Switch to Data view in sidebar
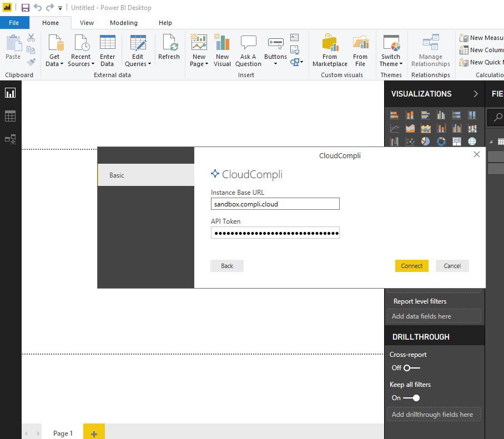The image size is (504, 439). [11, 117]
